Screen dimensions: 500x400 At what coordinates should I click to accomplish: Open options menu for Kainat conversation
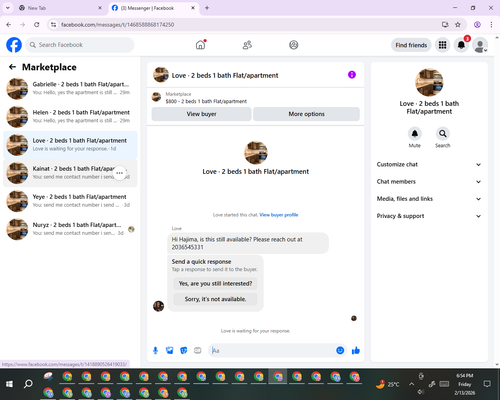(x=120, y=173)
